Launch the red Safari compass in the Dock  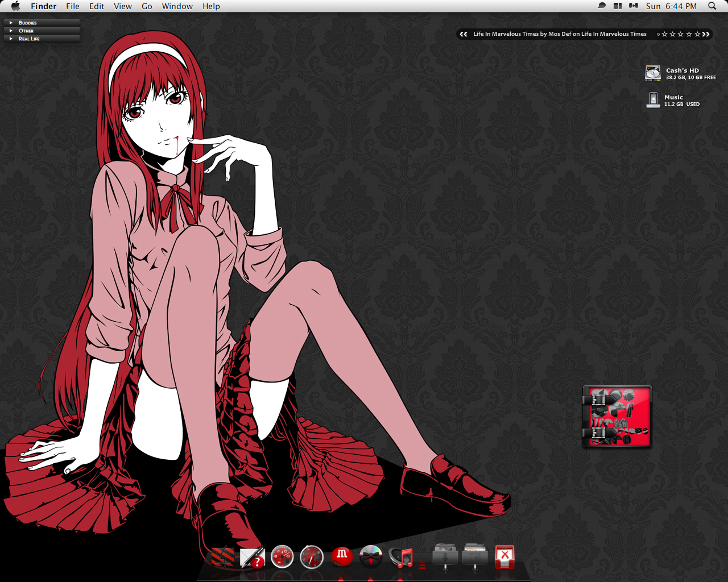pos(312,557)
